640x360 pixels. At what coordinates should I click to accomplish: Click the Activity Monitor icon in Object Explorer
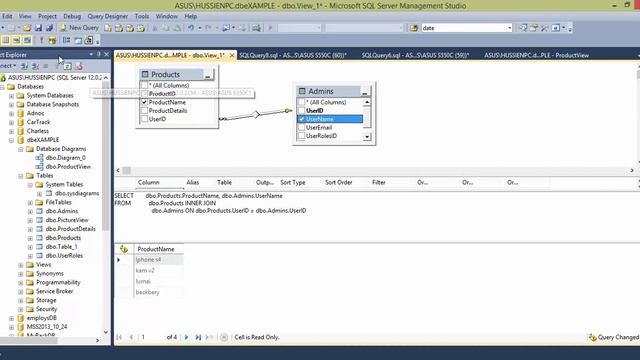point(79,66)
